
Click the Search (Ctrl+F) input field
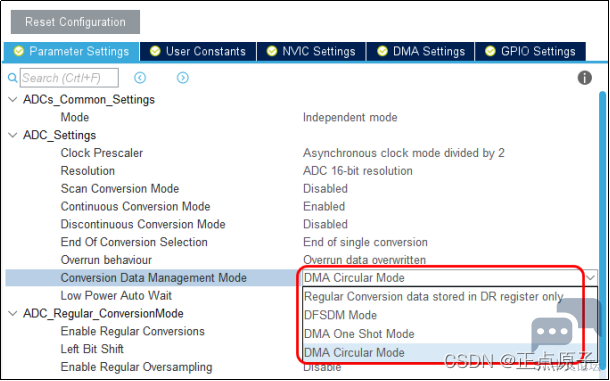click(69, 78)
